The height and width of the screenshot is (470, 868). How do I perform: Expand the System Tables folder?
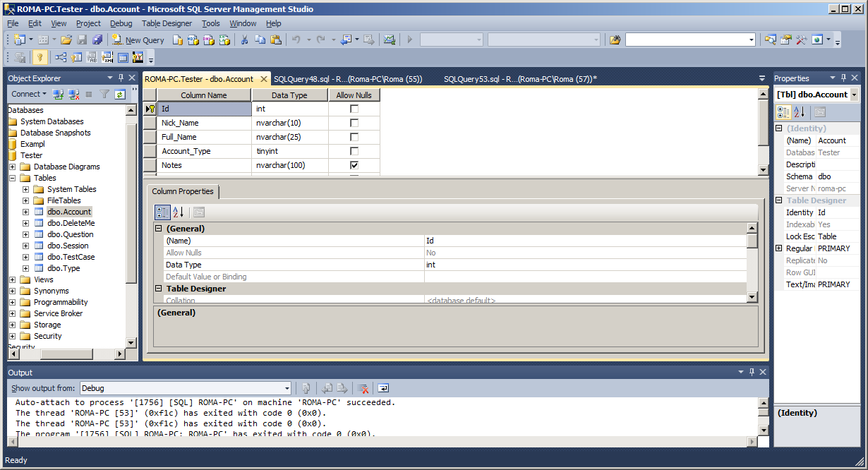(x=25, y=189)
